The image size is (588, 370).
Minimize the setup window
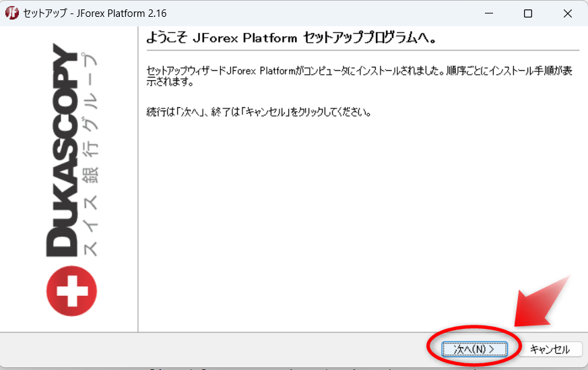coord(488,13)
